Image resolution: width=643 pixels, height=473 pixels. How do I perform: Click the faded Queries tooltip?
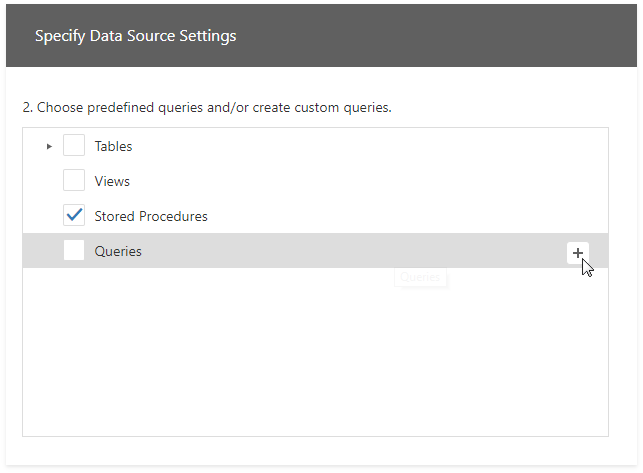421,277
